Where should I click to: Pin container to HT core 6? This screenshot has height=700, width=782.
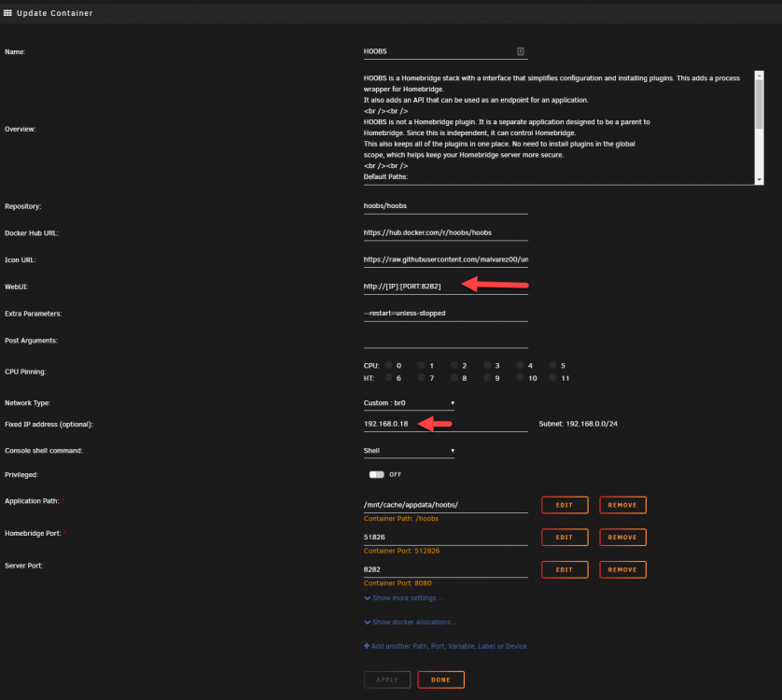point(388,378)
